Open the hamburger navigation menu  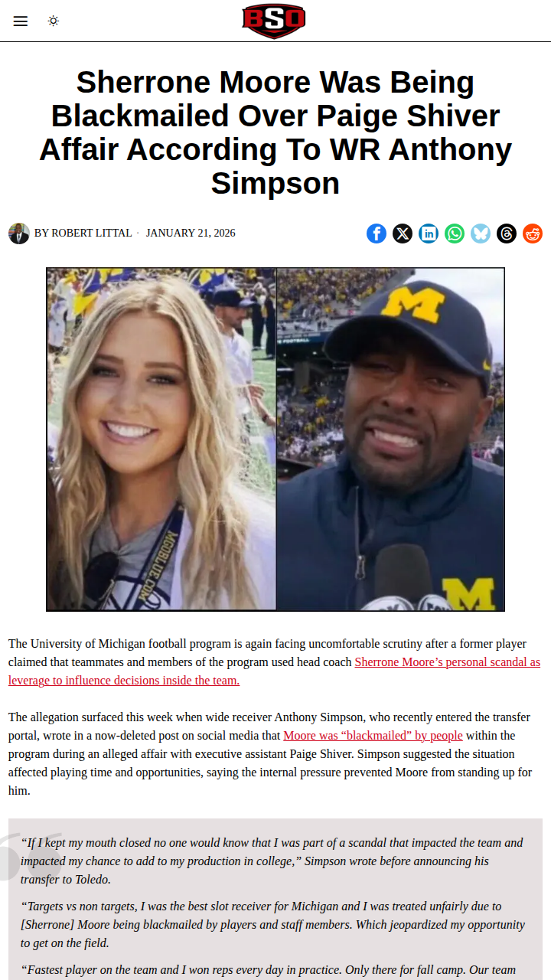point(21,21)
